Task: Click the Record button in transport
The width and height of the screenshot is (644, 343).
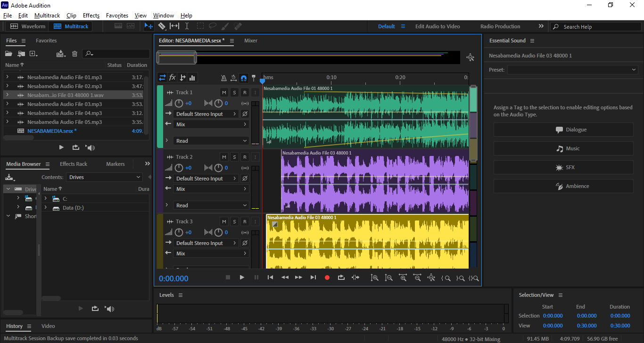Action: tap(327, 278)
